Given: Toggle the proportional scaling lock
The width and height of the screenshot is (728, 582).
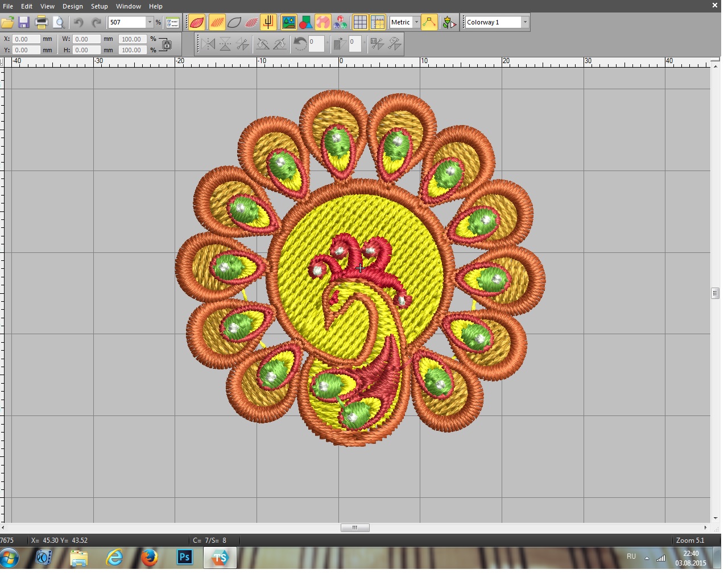Looking at the screenshot, I should click(166, 44).
